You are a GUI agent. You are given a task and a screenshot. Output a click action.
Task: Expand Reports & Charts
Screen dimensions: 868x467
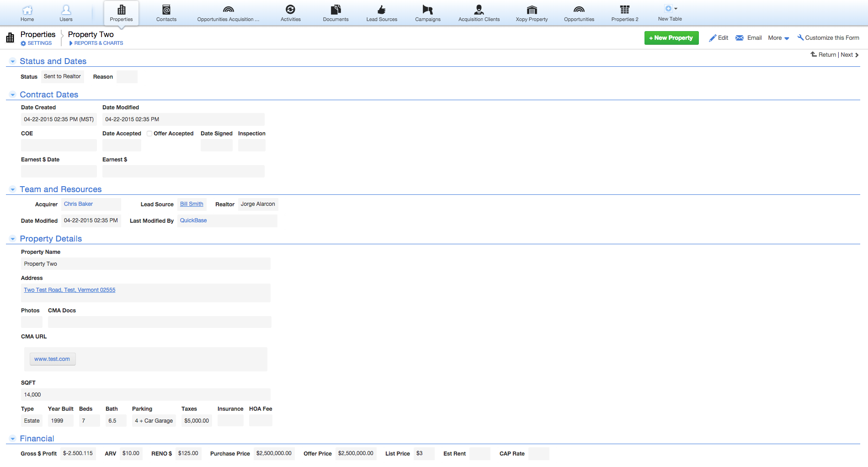click(96, 43)
